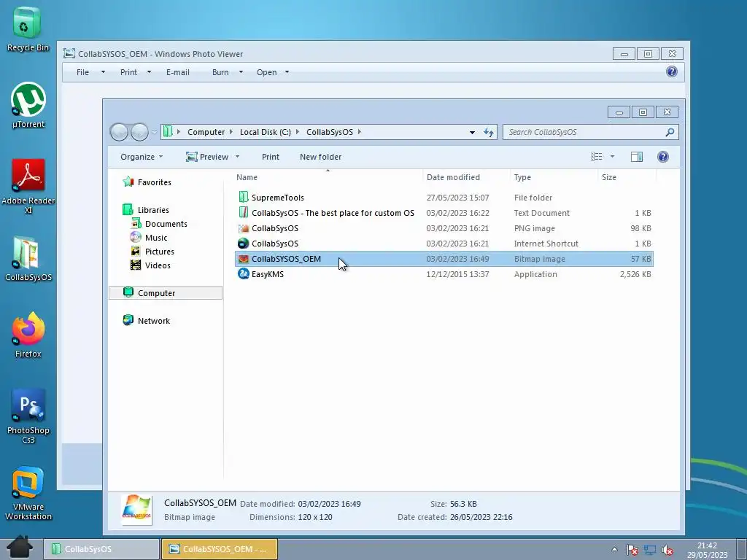The image size is (747, 560).
Task: Toggle the preview pane icon
Action: [x=636, y=157]
